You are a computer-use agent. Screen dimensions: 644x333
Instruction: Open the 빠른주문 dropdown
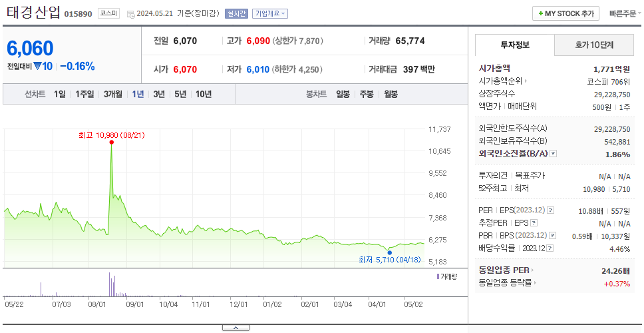625,13
